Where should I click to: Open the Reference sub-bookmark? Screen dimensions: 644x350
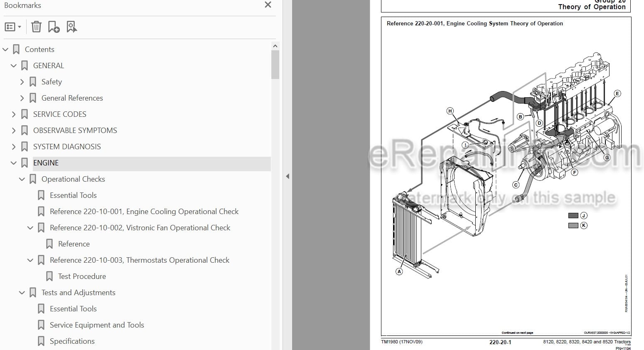74,244
